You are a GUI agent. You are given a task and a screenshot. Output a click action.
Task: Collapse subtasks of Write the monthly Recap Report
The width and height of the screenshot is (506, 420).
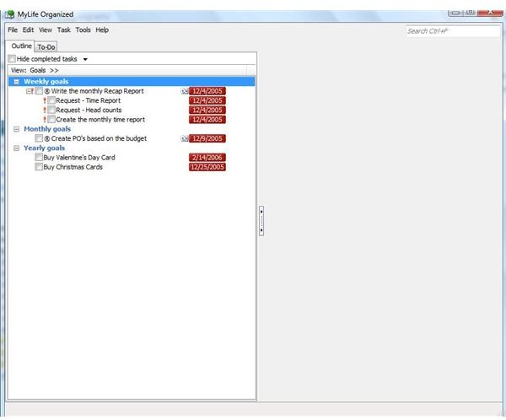(x=29, y=91)
